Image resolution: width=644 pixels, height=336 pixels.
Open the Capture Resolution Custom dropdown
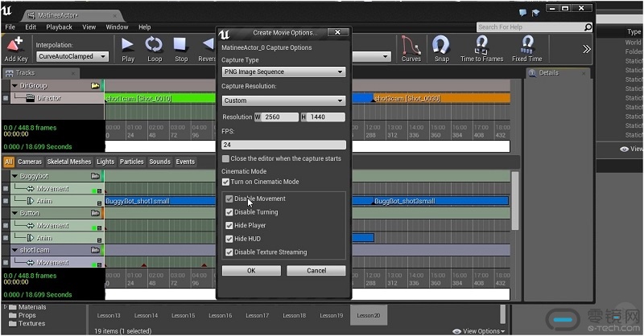283,100
